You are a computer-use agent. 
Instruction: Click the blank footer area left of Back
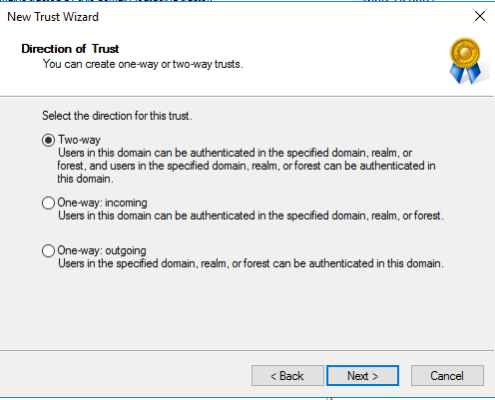(125, 376)
